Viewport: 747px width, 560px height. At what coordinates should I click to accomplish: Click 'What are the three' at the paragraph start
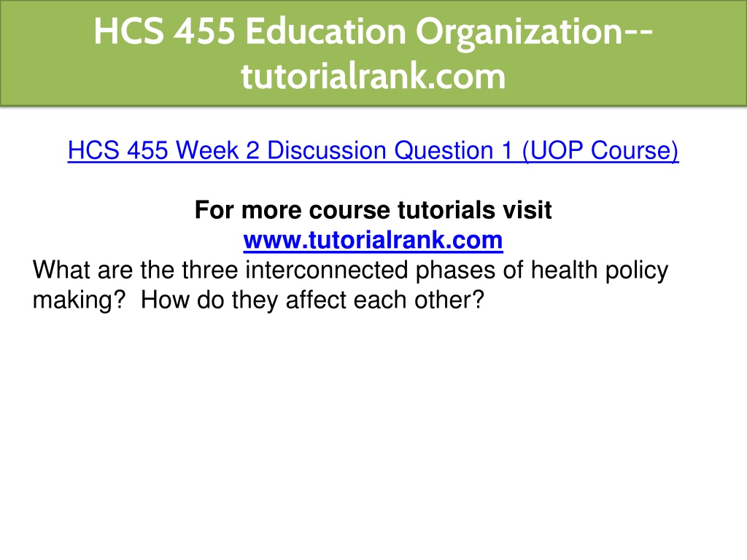(x=135, y=270)
